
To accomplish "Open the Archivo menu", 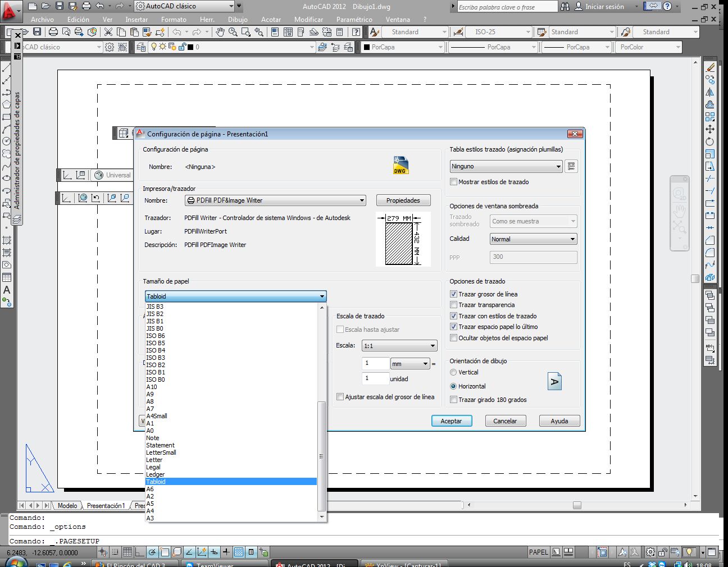I will 42,20.
